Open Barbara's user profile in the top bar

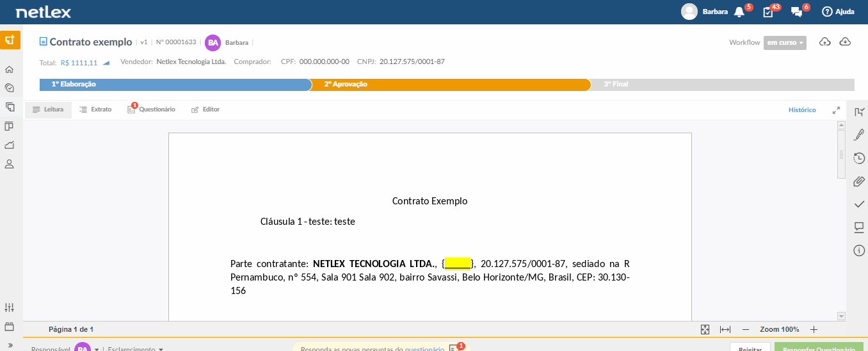pyautogui.click(x=704, y=12)
